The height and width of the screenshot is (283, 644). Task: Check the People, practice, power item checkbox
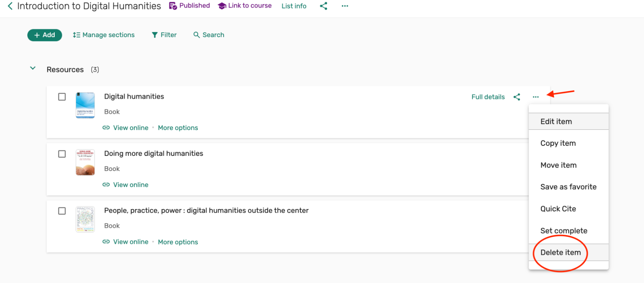tap(62, 211)
